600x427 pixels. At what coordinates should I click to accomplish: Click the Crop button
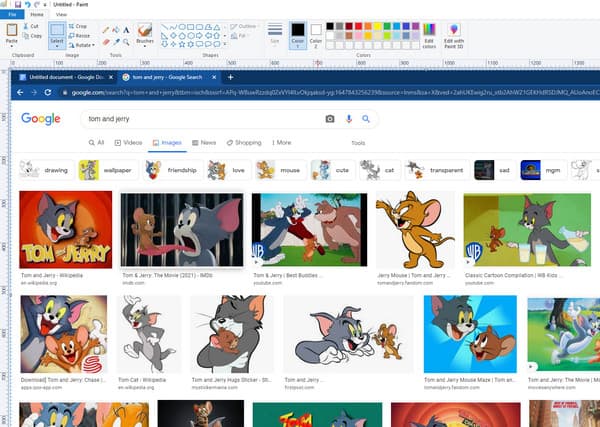78,26
